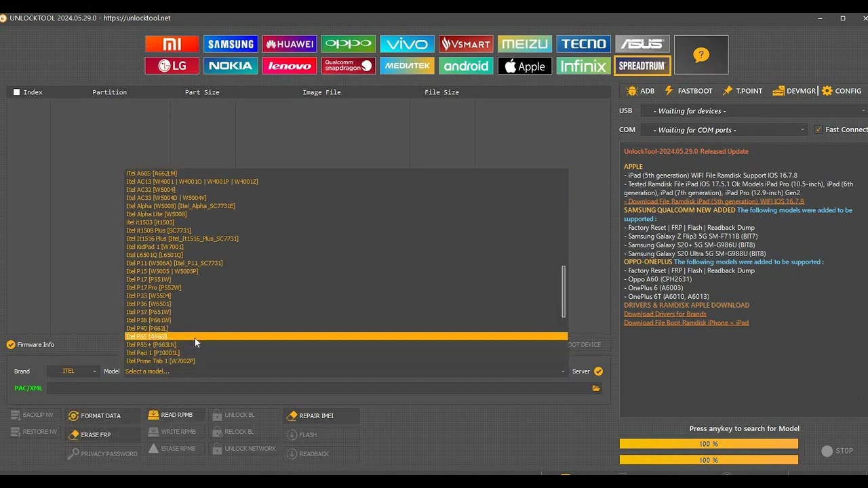Open the T.POINT tab
Image resolution: width=868 pixels, height=488 pixels.
click(743, 91)
